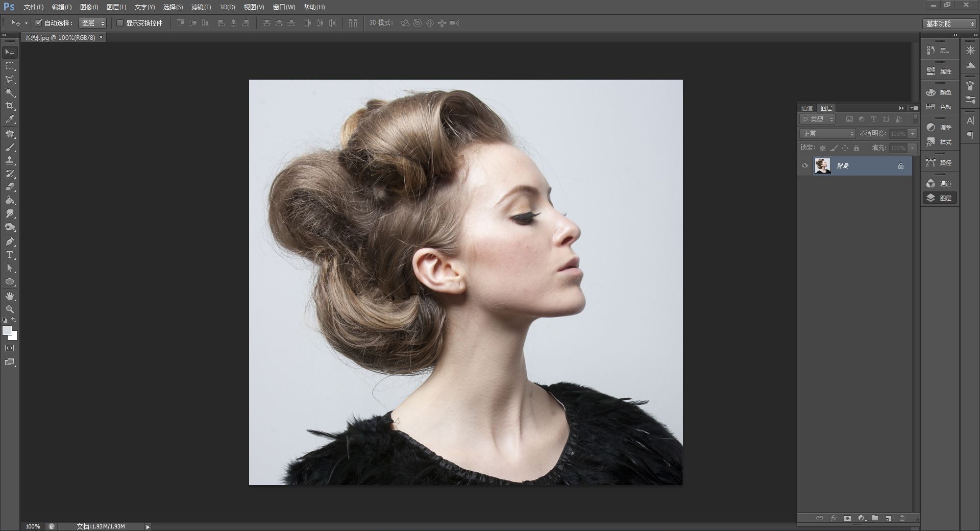980x531 pixels.
Task: Open the Filter menu
Action: (201, 7)
